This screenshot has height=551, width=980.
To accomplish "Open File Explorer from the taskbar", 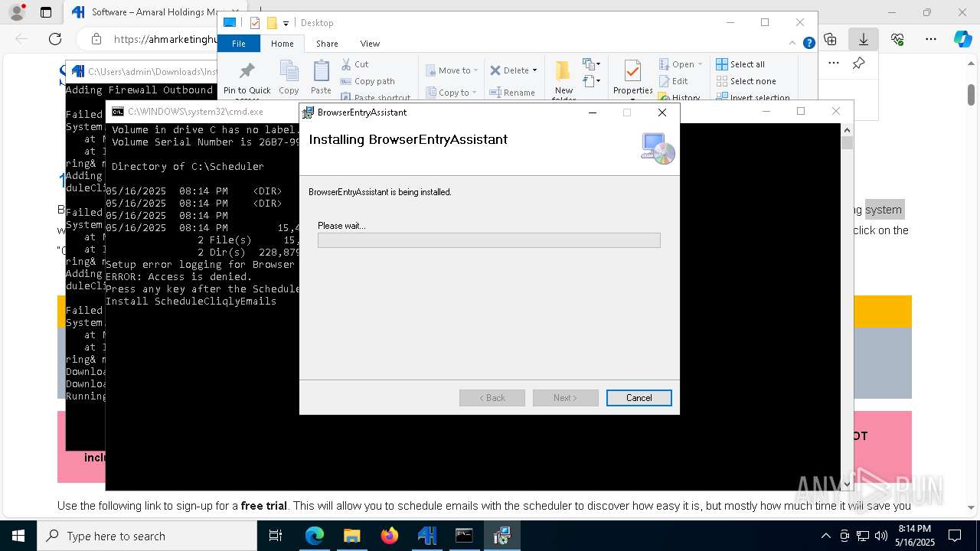I will [351, 536].
